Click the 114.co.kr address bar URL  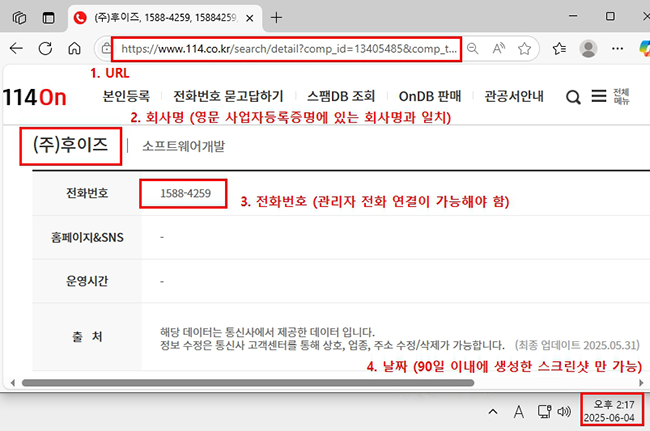pyautogui.click(x=289, y=49)
